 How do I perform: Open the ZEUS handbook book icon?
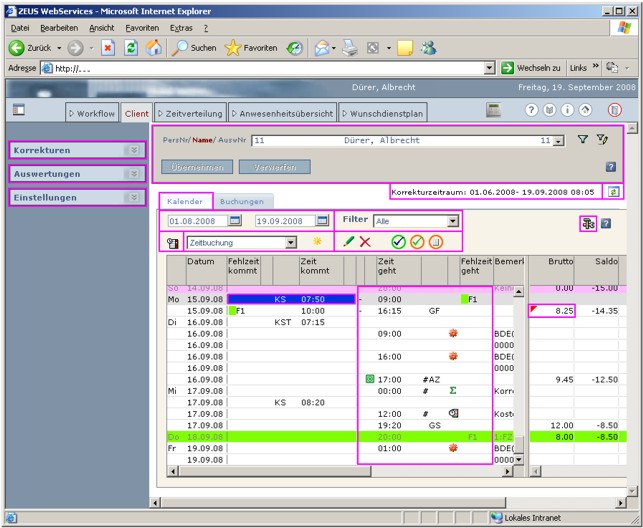(x=549, y=110)
